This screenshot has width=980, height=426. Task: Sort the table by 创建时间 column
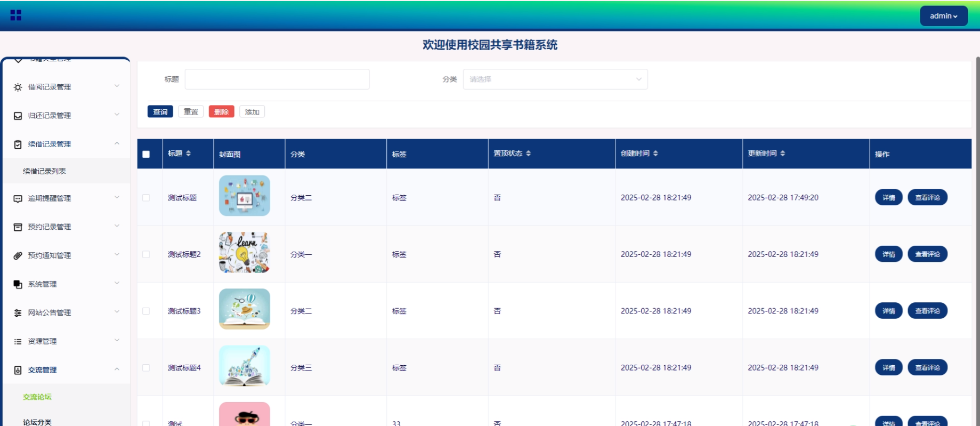coord(655,154)
